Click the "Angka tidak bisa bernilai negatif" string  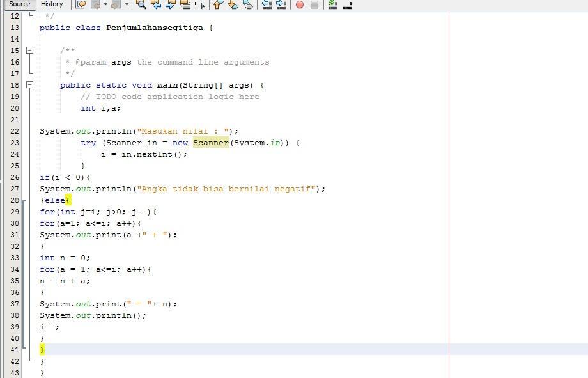point(226,189)
